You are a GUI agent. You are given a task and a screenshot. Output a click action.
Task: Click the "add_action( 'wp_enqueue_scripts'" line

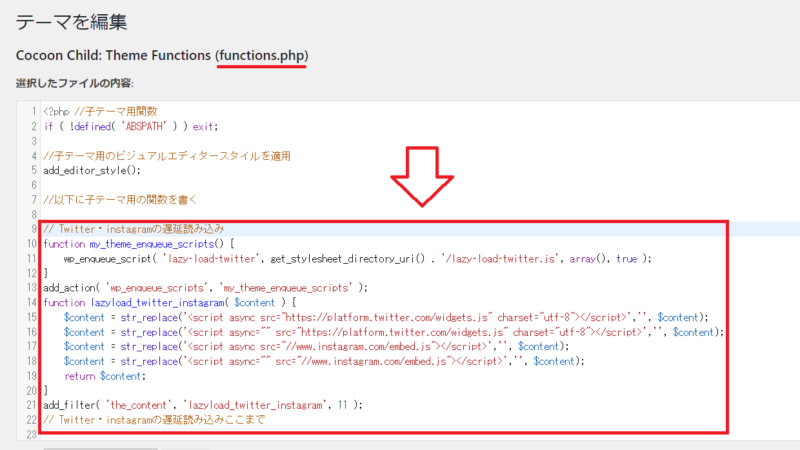(206, 288)
